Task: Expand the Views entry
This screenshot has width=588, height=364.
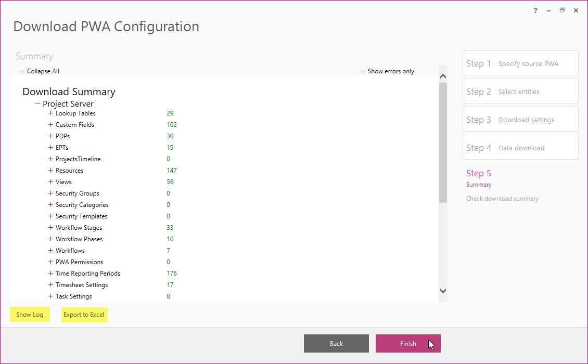Action: 50,182
